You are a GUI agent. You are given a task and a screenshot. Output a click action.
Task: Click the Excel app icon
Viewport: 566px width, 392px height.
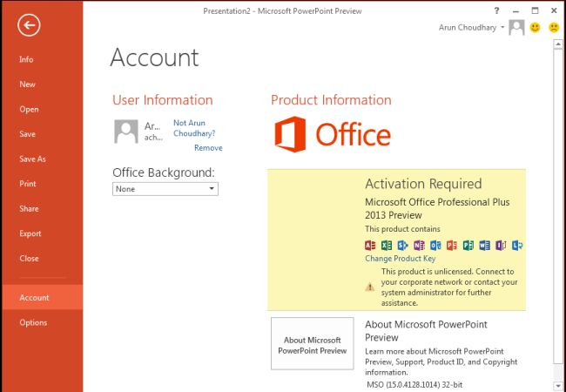(x=386, y=245)
